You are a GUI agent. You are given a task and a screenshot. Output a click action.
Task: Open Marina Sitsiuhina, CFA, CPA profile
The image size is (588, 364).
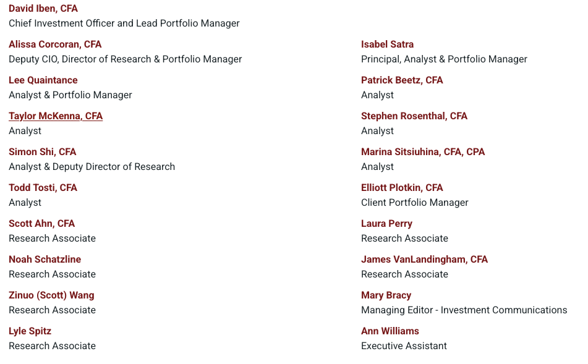pos(423,152)
